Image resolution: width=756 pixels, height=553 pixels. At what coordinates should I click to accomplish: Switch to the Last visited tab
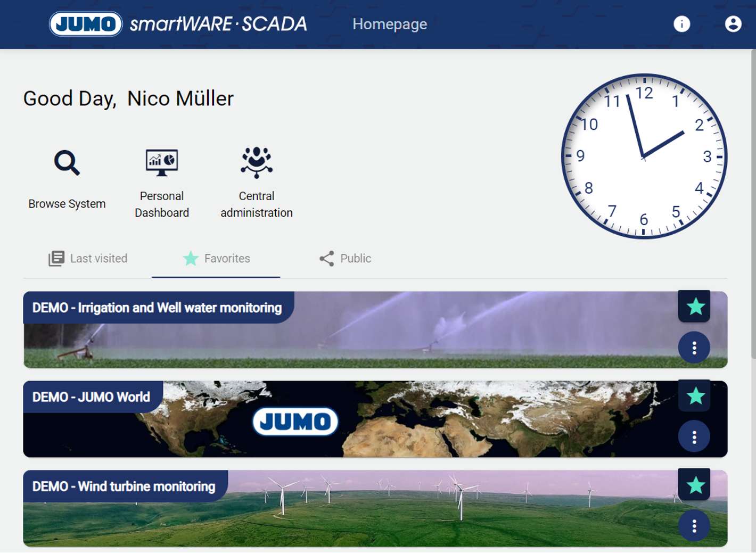pos(88,259)
